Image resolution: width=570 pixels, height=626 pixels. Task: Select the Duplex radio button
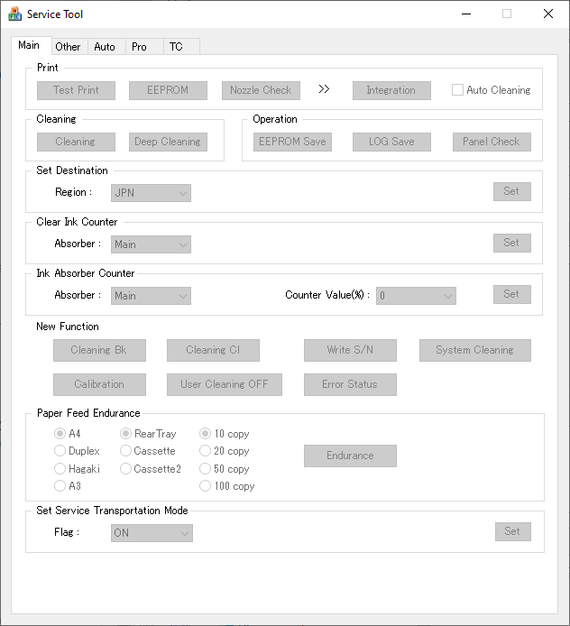tap(60, 451)
